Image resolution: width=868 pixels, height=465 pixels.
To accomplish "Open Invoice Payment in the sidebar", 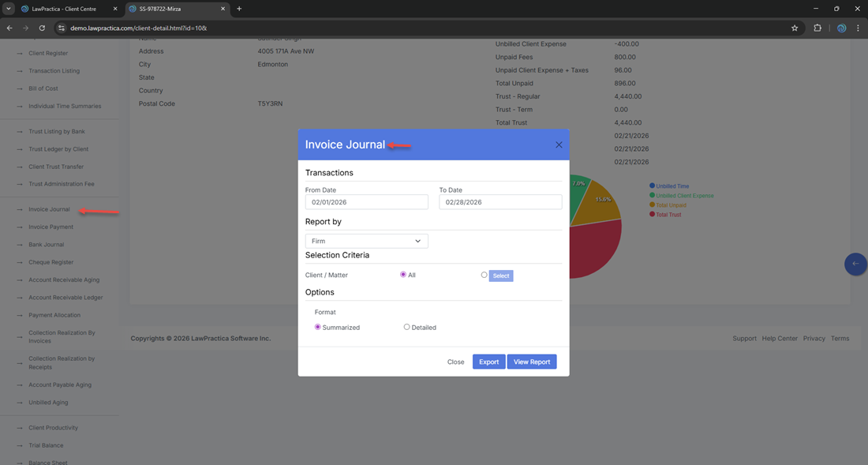I will pyautogui.click(x=51, y=227).
